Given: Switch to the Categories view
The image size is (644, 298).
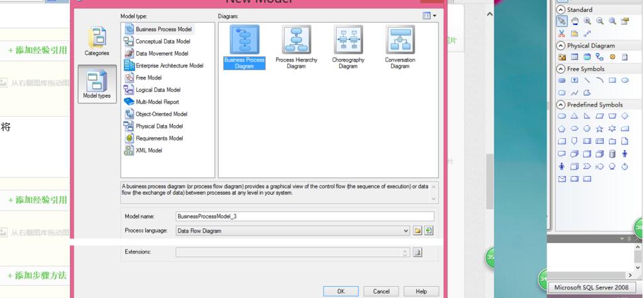Looking at the screenshot, I should click(97, 42).
